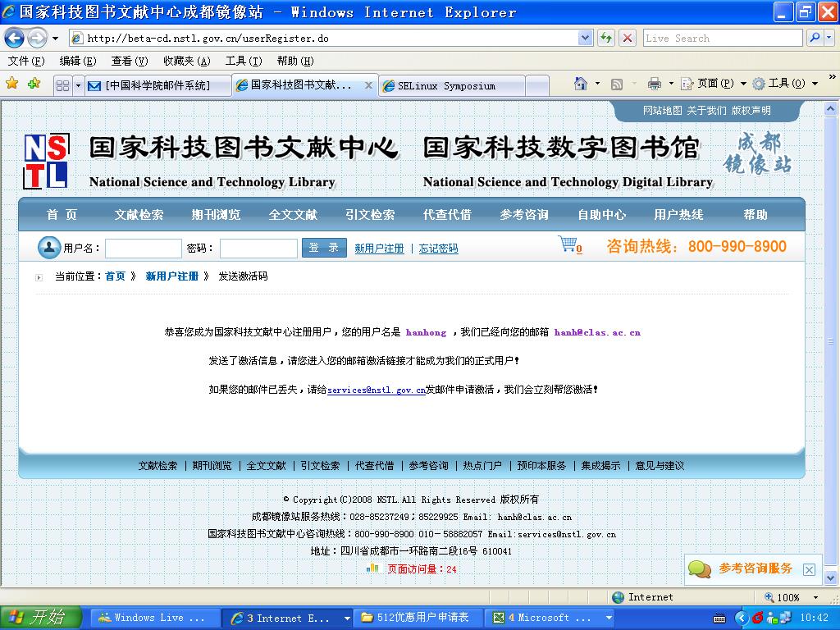
Task: Click the Print icon
Action: point(654,84)
